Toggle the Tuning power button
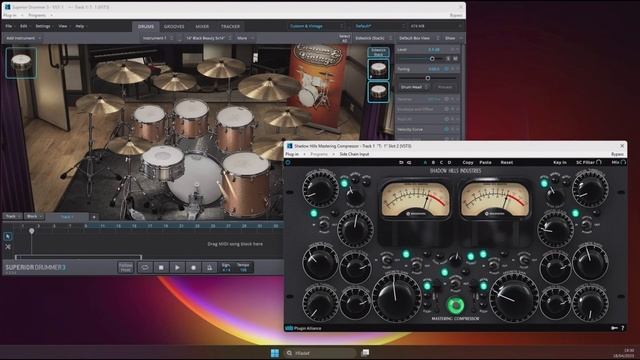 446,69
